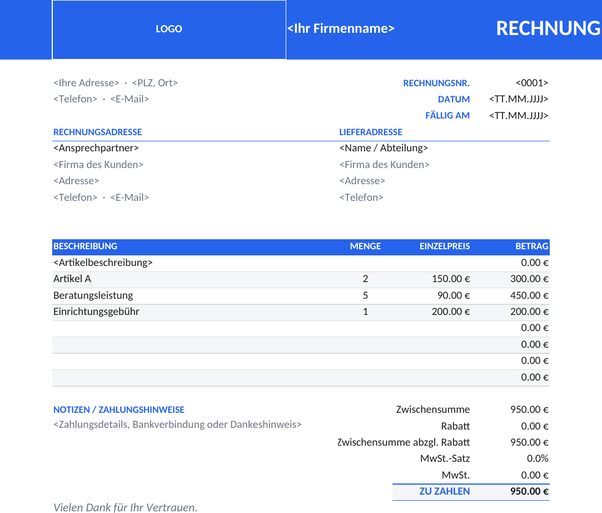Click the DATUM label
The image size is (602, 513).
[454, 99]
